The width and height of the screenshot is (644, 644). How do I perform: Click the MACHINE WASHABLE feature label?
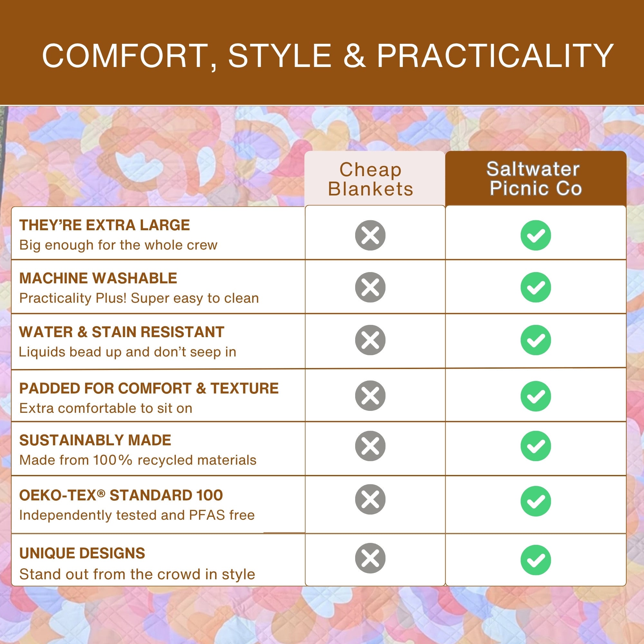pos(98,278)
